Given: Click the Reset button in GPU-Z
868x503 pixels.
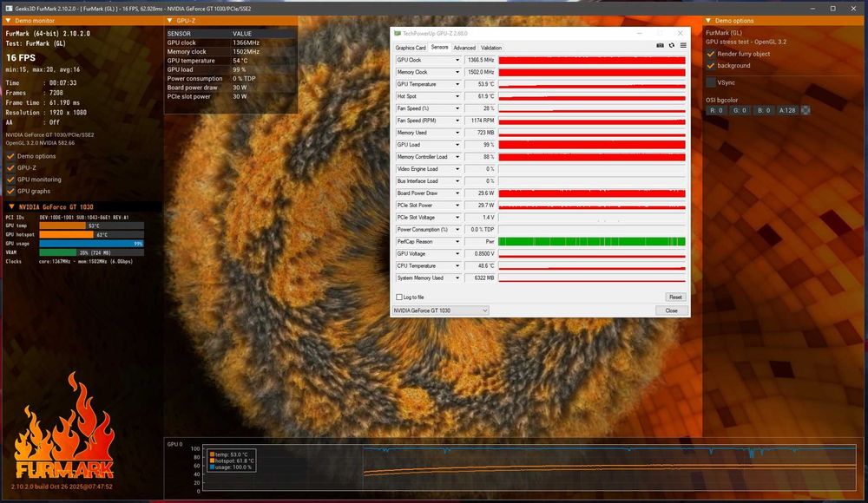Looking at the screenshot, I should click(675, 297).
